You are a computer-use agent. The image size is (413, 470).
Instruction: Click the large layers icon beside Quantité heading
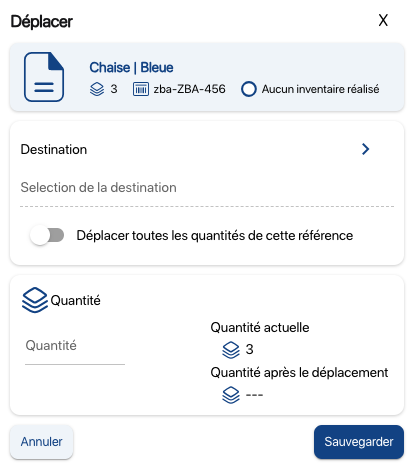click(x=35, y=300)
